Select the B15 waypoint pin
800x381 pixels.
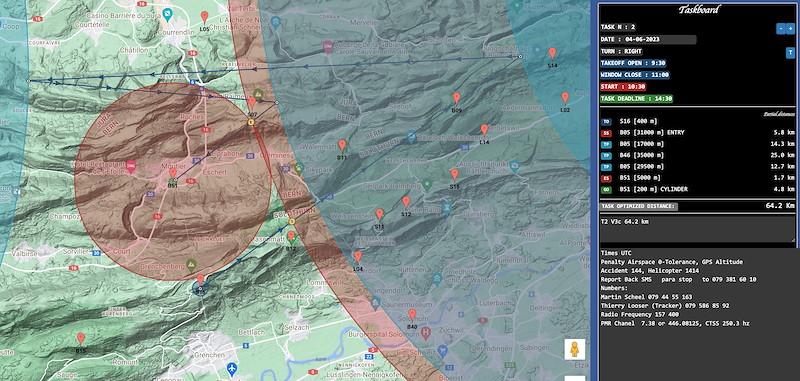pos(81,339)
